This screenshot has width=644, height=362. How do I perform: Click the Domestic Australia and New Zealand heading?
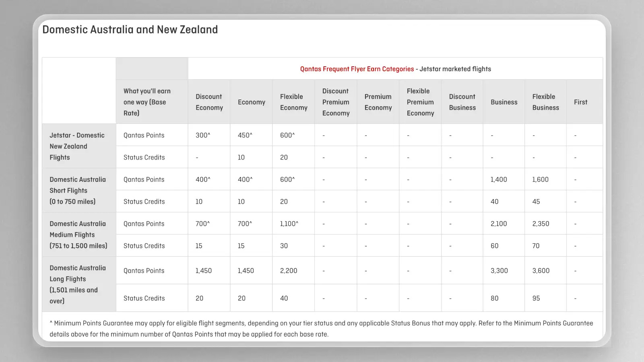[130, 29]
